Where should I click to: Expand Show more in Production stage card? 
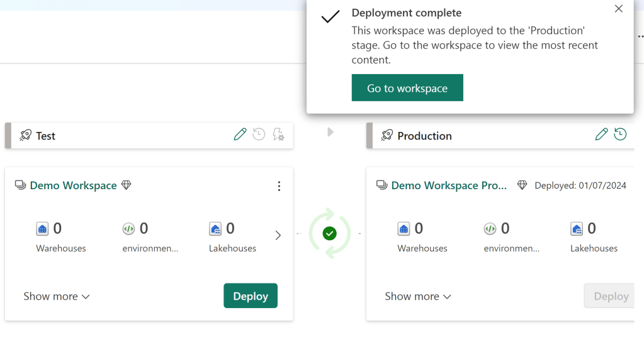pos(418,296)
